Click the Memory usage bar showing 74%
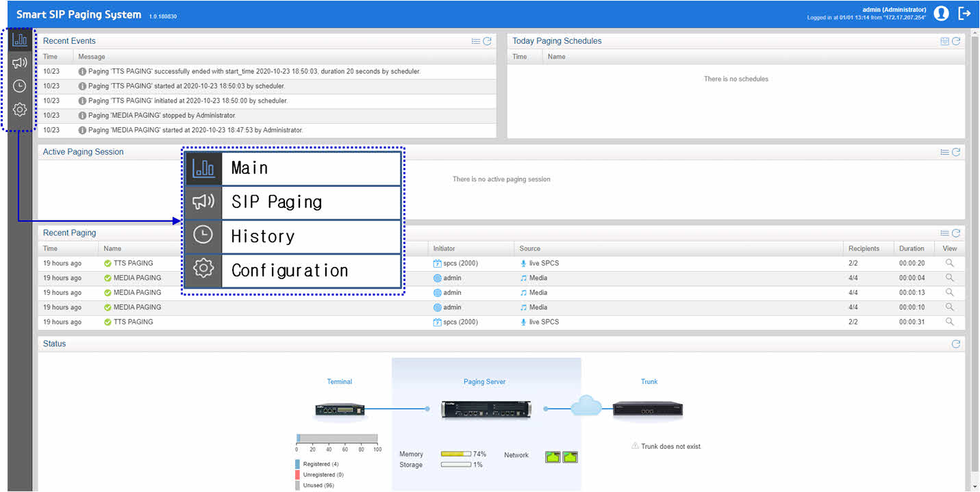Screen dimensions: 980x492 pos(455,454)
